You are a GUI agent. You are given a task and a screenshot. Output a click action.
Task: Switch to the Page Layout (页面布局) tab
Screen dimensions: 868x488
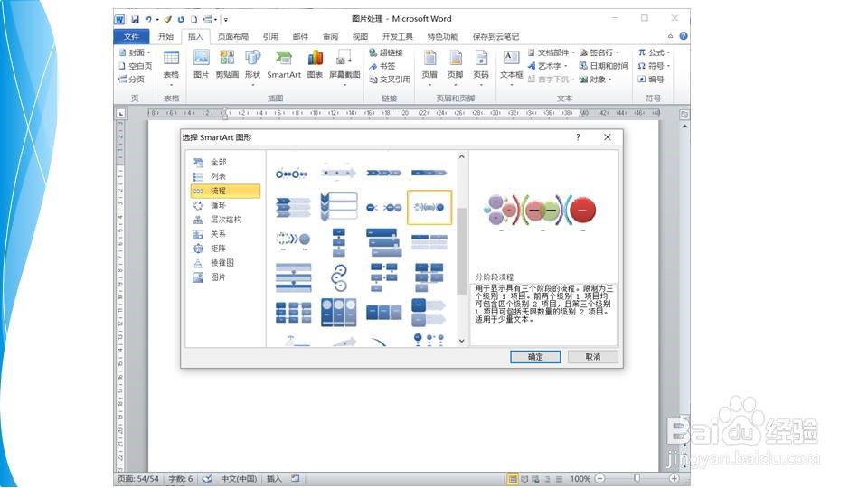tap(233, 36)
